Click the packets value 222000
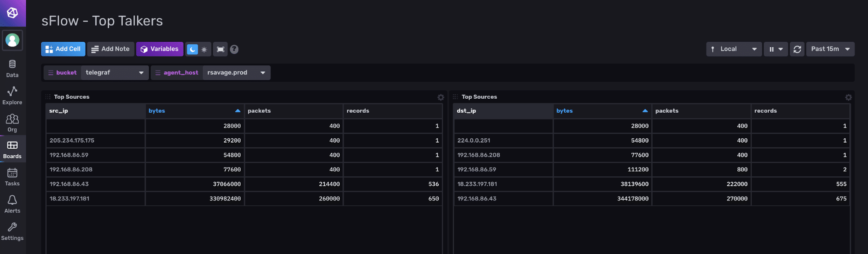 (x=737, y=184)
